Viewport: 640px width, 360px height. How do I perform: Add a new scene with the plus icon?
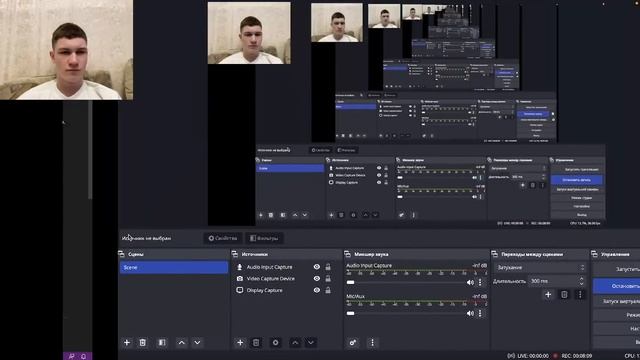[x=127, y=342]
